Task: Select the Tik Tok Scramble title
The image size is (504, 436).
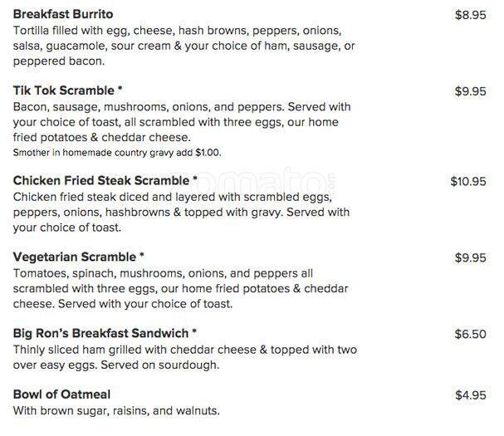Action: pyautogui.click(x=64, y=91)
